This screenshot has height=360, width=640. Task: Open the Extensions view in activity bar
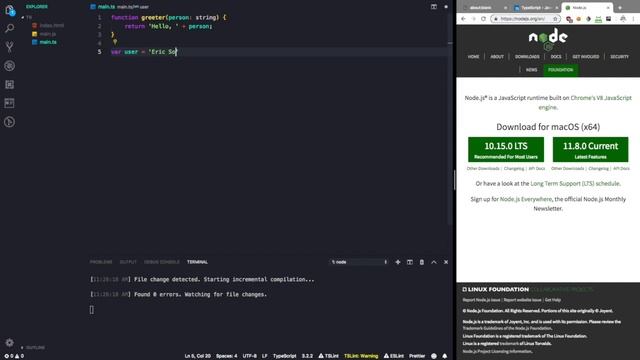point(9,84)
